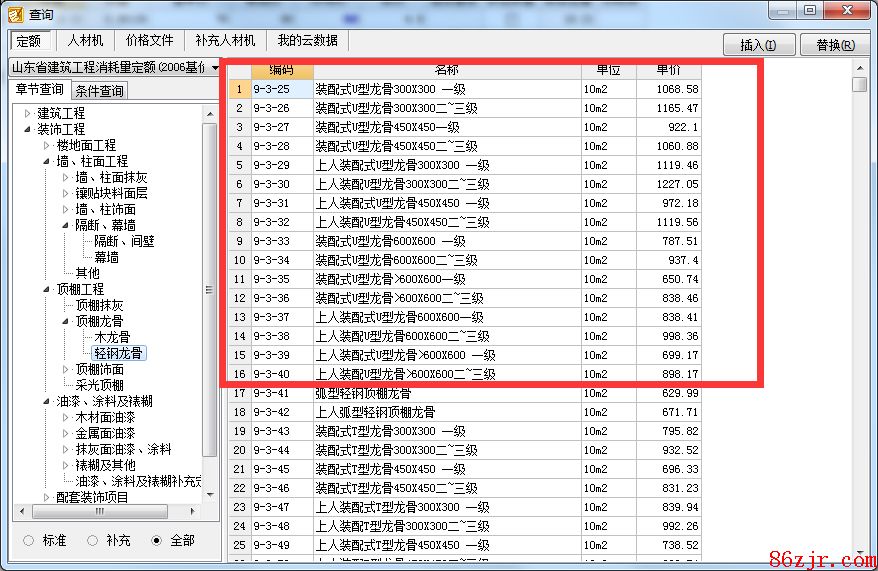The width and height of the screenshot is (878, 571).
Task: Switch to the 人材机 tab
Action: tap(85, 41)
